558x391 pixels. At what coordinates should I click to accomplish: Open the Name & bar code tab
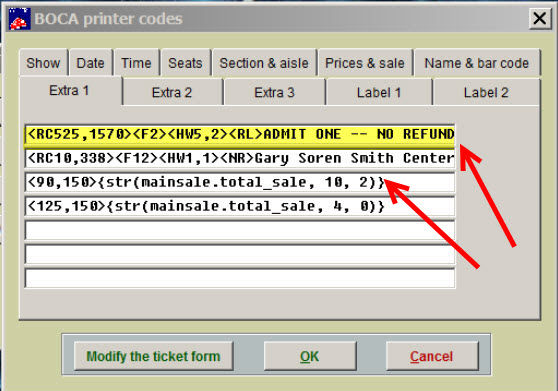click(x=477, y=63)
